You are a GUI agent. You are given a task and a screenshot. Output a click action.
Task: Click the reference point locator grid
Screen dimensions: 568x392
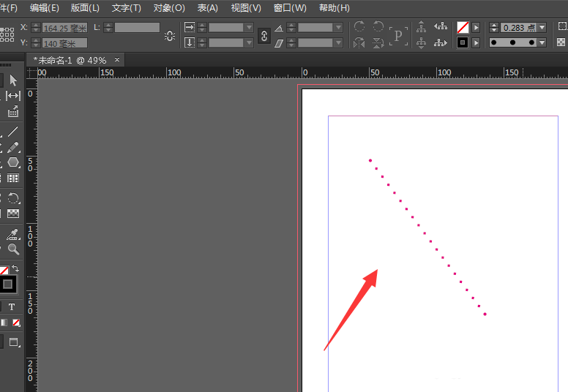pos(7,35)
